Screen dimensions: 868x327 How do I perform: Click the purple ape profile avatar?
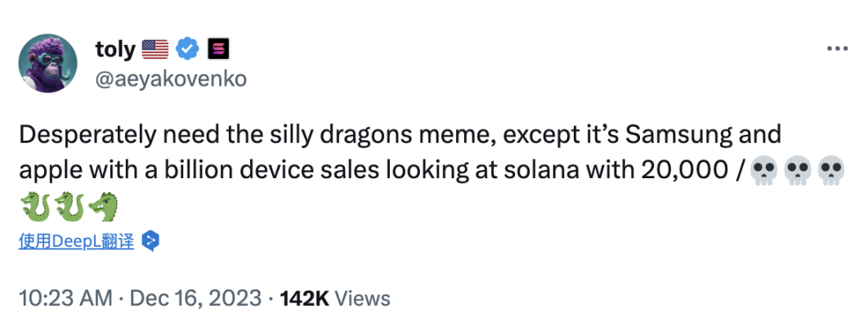pos(48,63)
